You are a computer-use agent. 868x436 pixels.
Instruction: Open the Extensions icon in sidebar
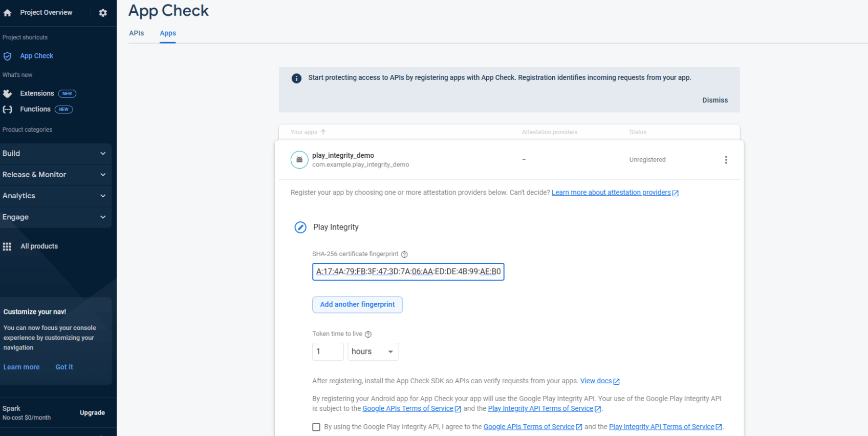click(x=8, y=94)
